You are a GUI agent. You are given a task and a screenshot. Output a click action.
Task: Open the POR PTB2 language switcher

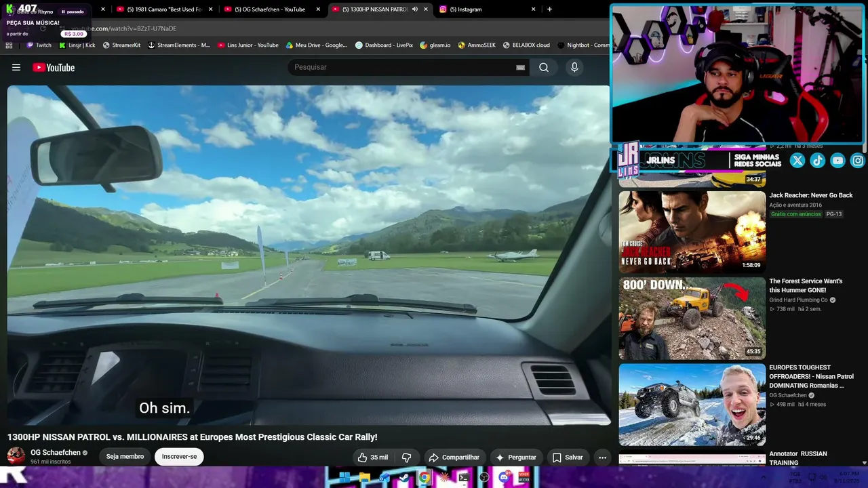click(x=795, y=478)
